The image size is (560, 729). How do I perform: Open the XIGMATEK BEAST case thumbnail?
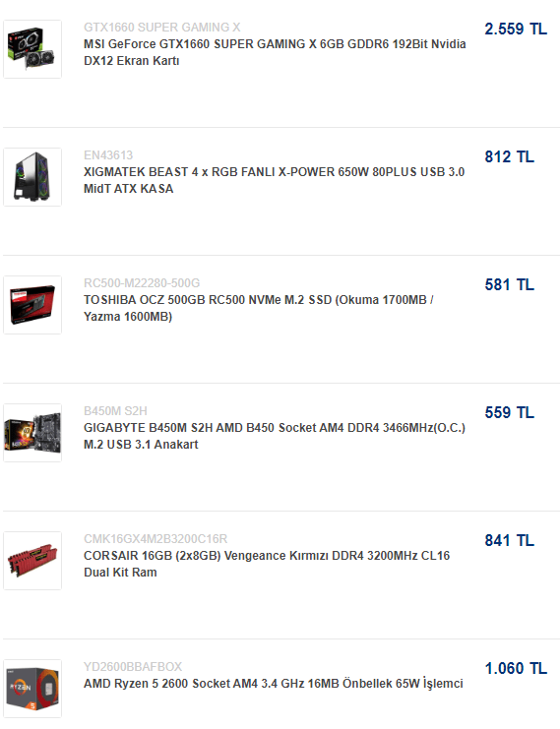point(32,177)
